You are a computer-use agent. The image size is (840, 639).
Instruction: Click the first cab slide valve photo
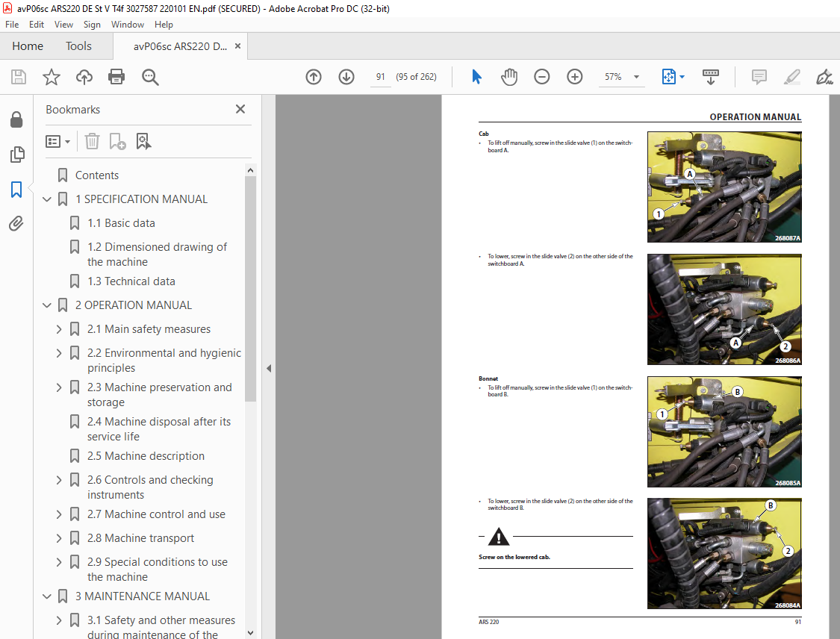tap(724, 187)
